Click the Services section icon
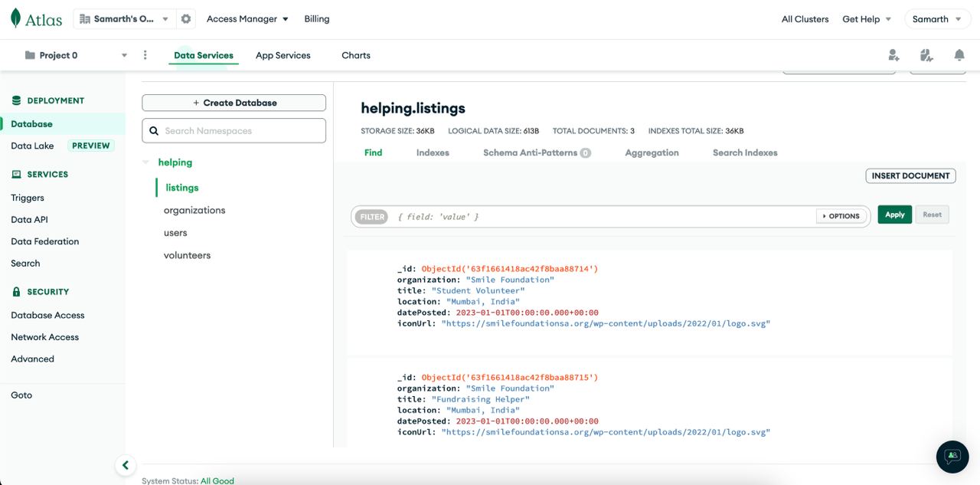Viewport: 980px width, 485px height. pyautogui.click(x=16, y=174)
